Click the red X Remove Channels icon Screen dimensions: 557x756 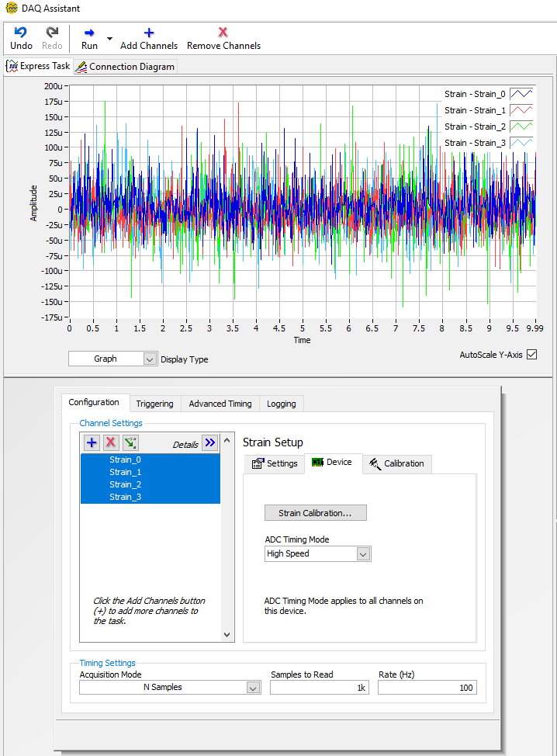point(223,33)
